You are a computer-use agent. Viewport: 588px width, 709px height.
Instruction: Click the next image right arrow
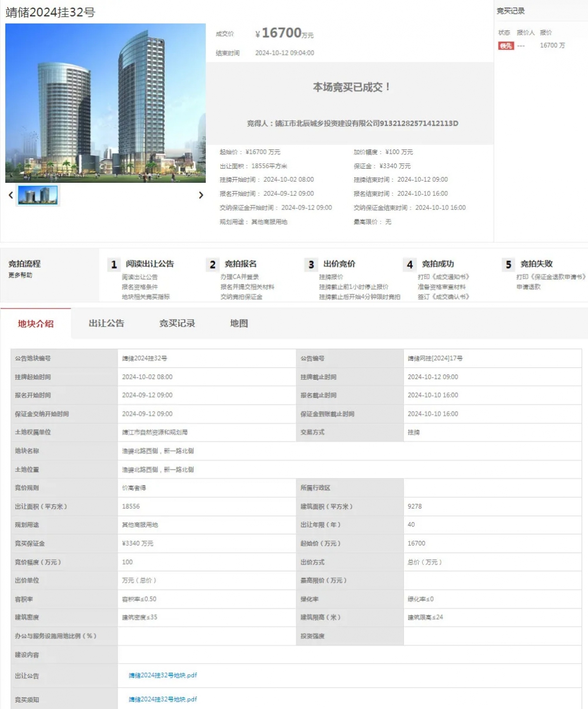tap(201, 195)
